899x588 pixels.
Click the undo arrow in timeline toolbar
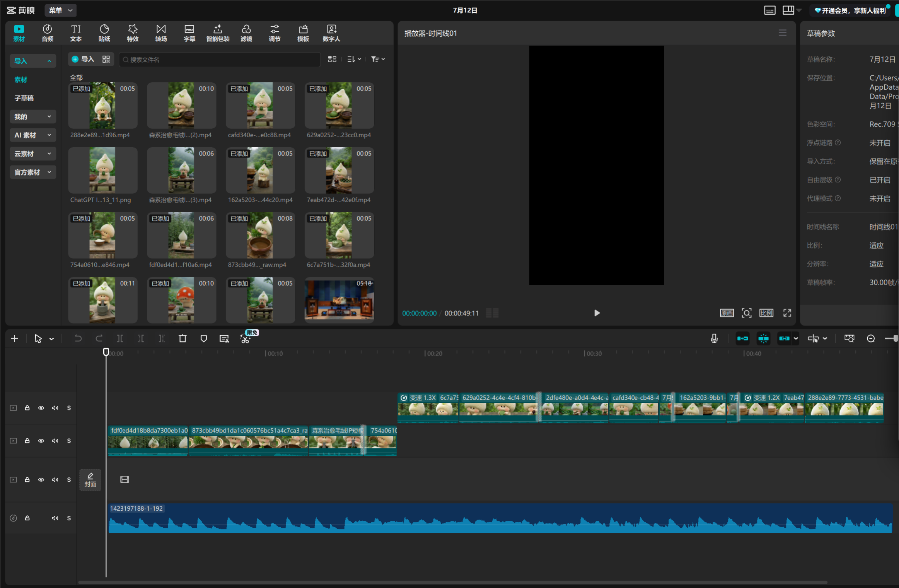pyautogui.click(x=78, y=339)
